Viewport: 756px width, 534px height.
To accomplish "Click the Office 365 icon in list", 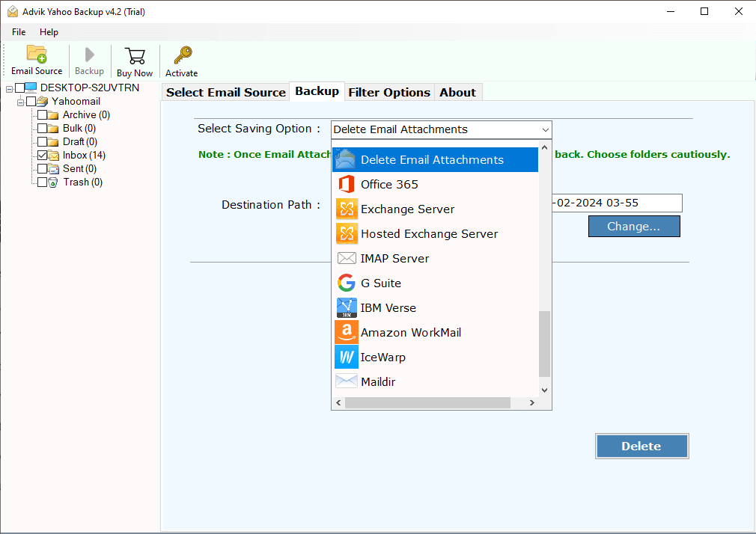I will 346,184.
